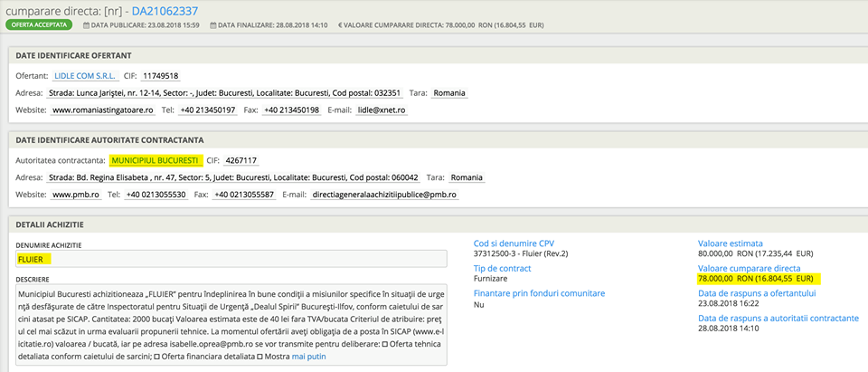Click the Cod si denumire CPV label
Screen dimensions: 868x372
[514, 243]
